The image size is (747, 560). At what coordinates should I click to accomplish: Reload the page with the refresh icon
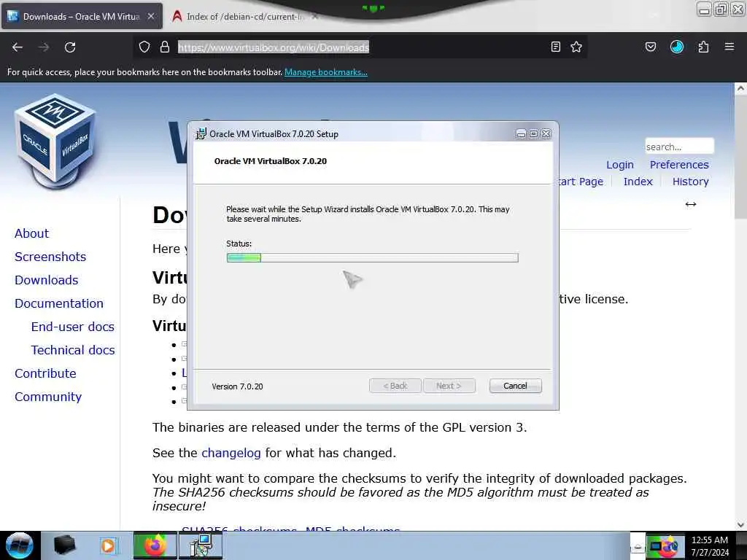70,47
